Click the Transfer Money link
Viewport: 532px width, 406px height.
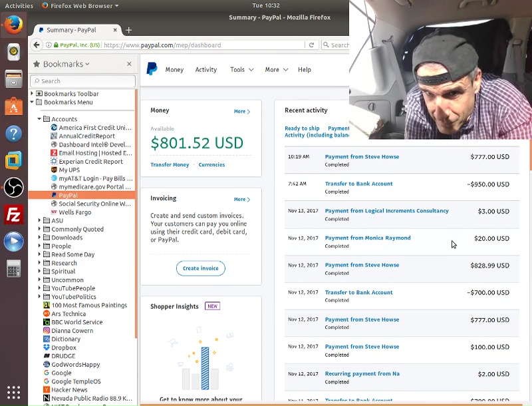click(170, 164)
